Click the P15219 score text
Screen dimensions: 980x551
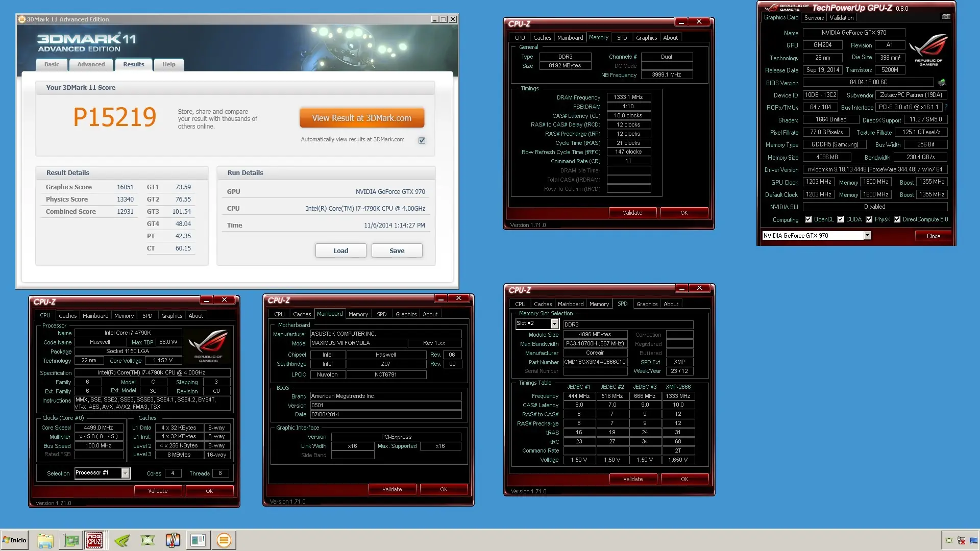click(115, 117)
